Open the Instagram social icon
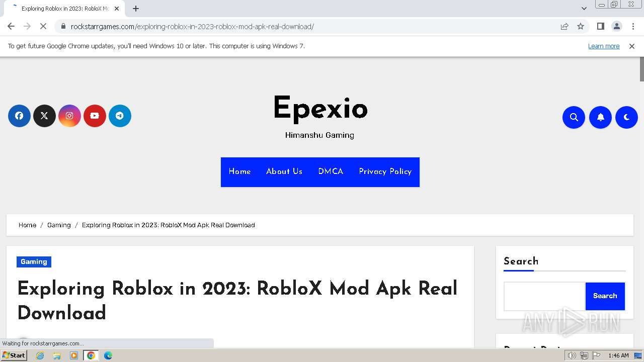Screen dimensions: 644x362 point(69,116)
